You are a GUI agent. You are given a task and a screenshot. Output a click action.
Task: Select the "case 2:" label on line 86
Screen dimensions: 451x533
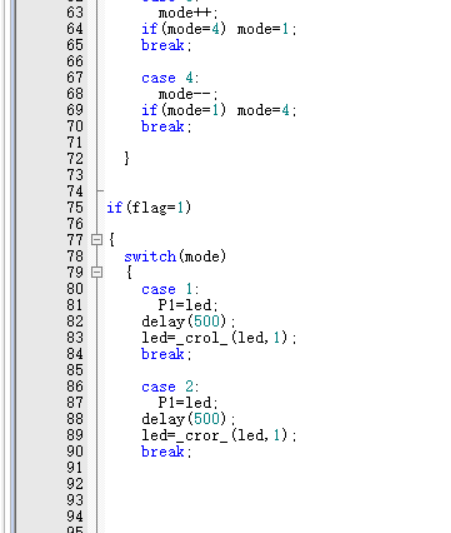click(x=170, y=387)
